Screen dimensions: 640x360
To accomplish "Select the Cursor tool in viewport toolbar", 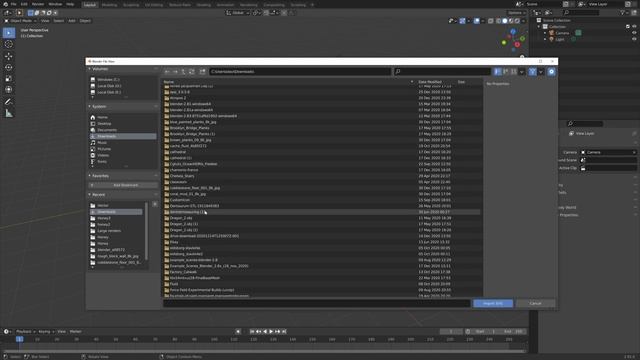I will 9,44.
